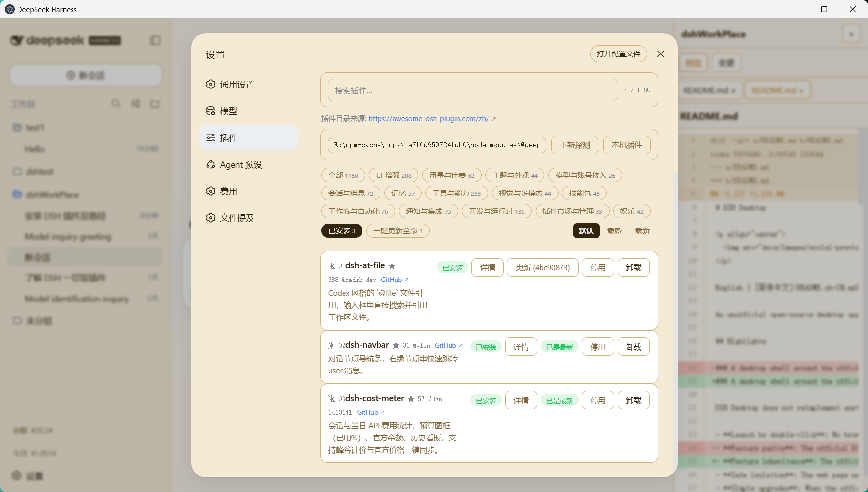Viewport: 868px width, 492px height.
Task: Click the star icon of dsh-at-file
Action: [x=392, y=266]
